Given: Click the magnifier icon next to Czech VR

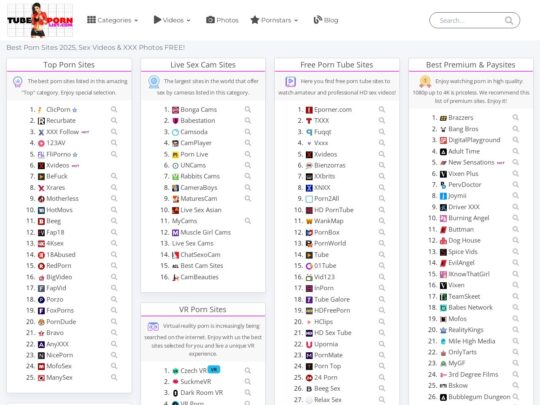Looking at the screenshot, I should click(248, 370).
